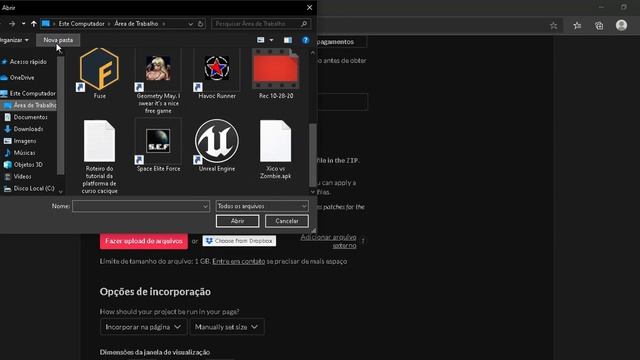Select OneDrive in the navigation pane
The width and height of the screenshot is (640, 360).
pos(22,78)
